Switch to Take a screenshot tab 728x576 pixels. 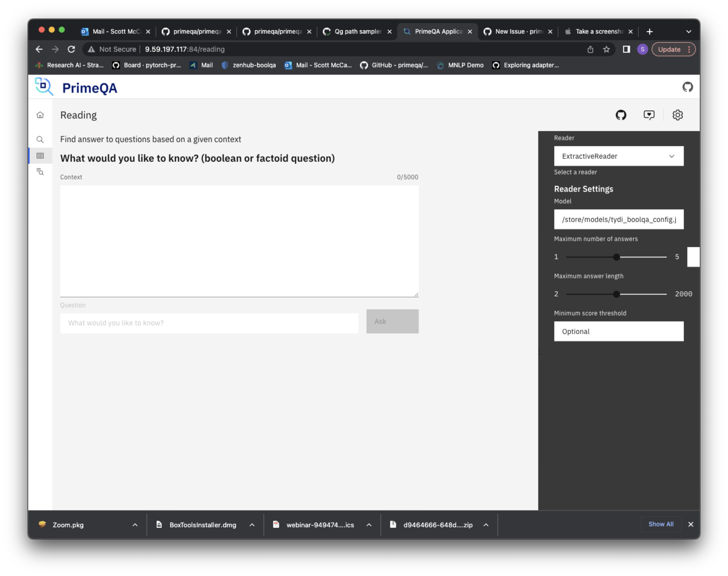coord(598,32)
